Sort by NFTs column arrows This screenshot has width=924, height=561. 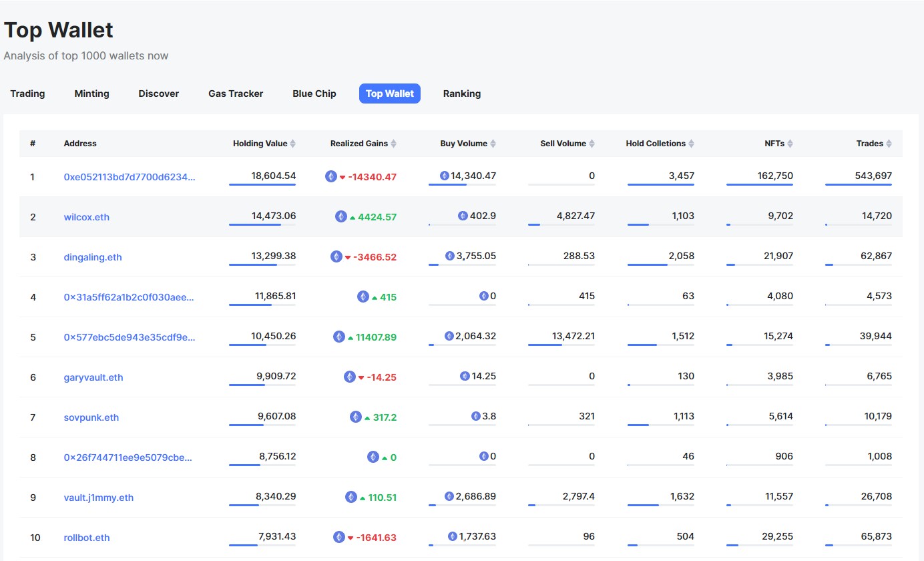point(790,144)
